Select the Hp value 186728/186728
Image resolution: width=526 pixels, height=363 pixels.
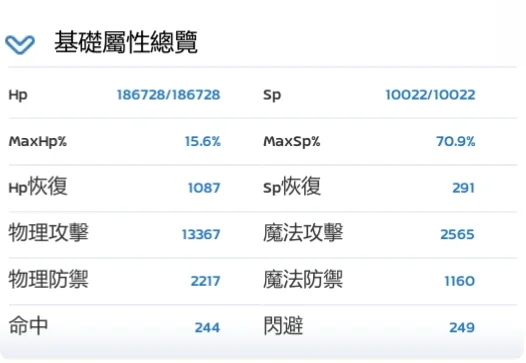pyautogui.click(x=168, y=95)
